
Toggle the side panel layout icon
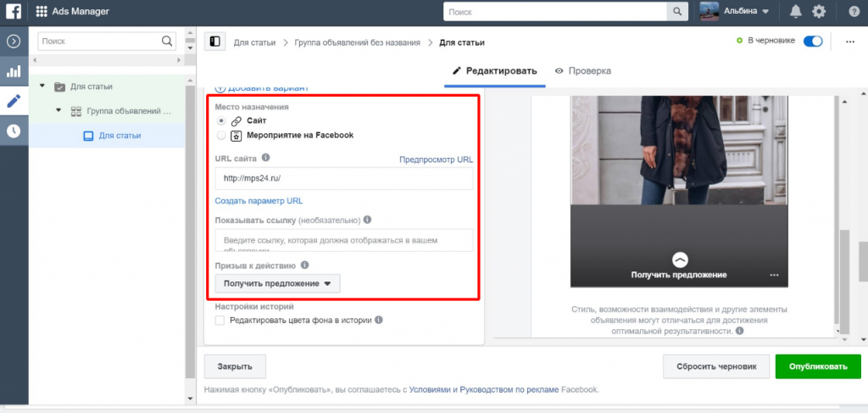click(x=214, y=42)
